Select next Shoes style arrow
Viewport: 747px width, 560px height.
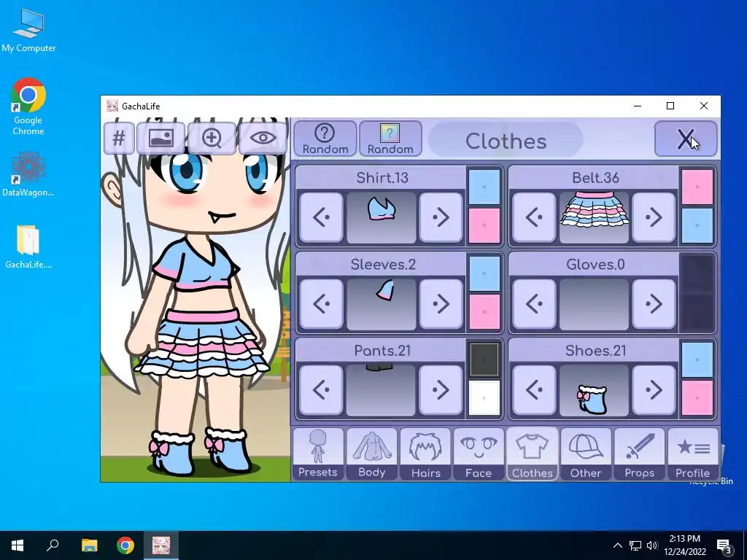tap(654, 390)
